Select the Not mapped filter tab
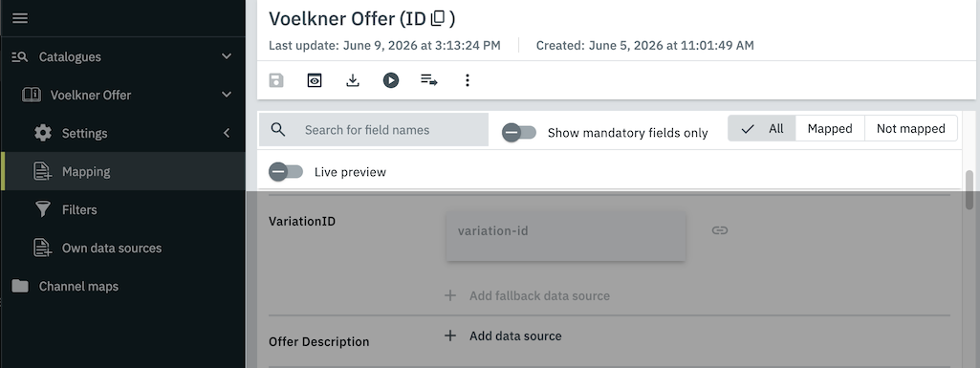 (910, 128)
